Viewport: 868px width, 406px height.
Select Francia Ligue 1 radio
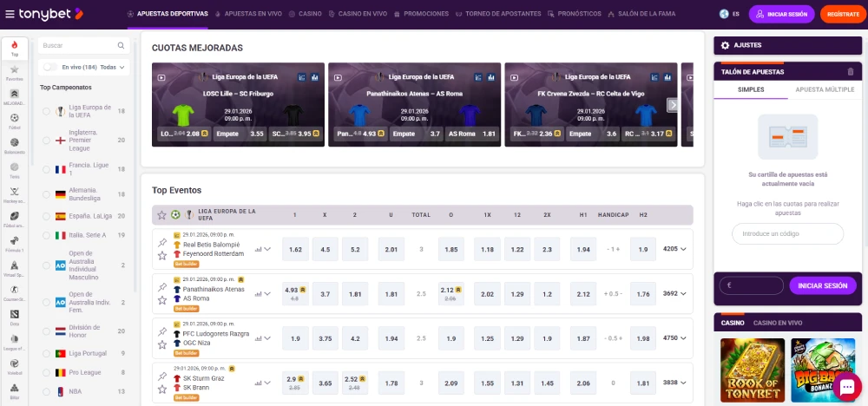pyautogui.click(x=47, y=169)
